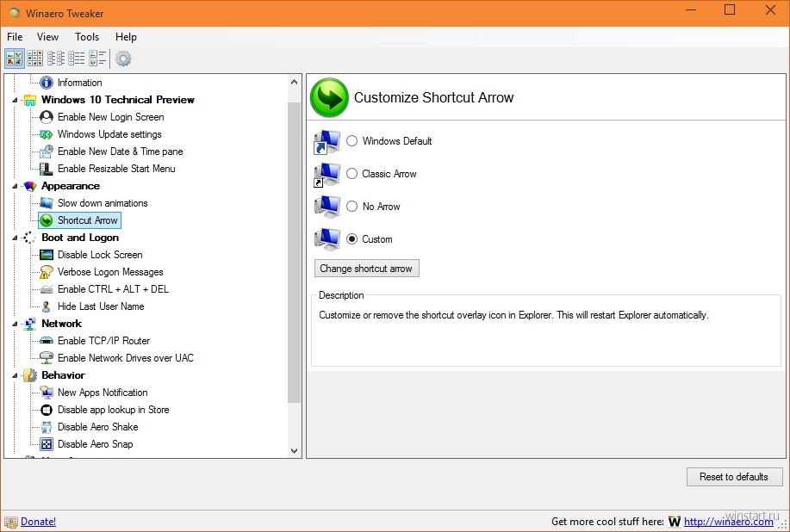The image size is (790, 532).
Task: Click the Reset to defaults button
Action: 734,477
